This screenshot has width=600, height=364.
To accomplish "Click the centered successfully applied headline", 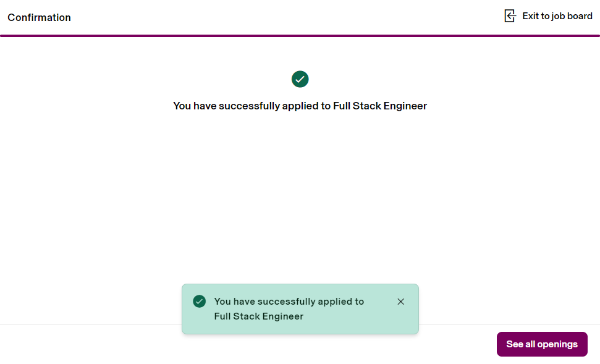I will (x=300, y=106).
